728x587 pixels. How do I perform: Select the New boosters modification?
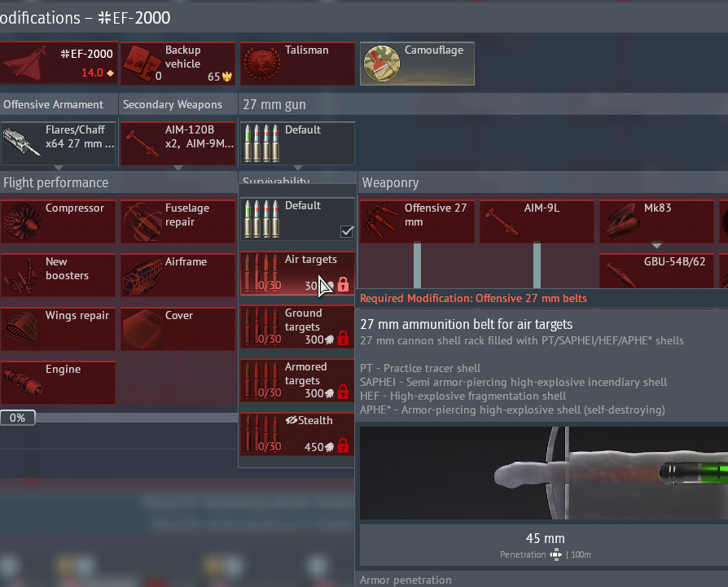click(58, 274)
